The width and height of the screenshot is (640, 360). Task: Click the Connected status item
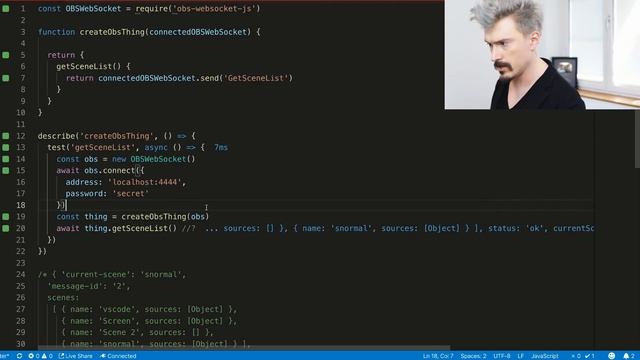coord(118,356)
